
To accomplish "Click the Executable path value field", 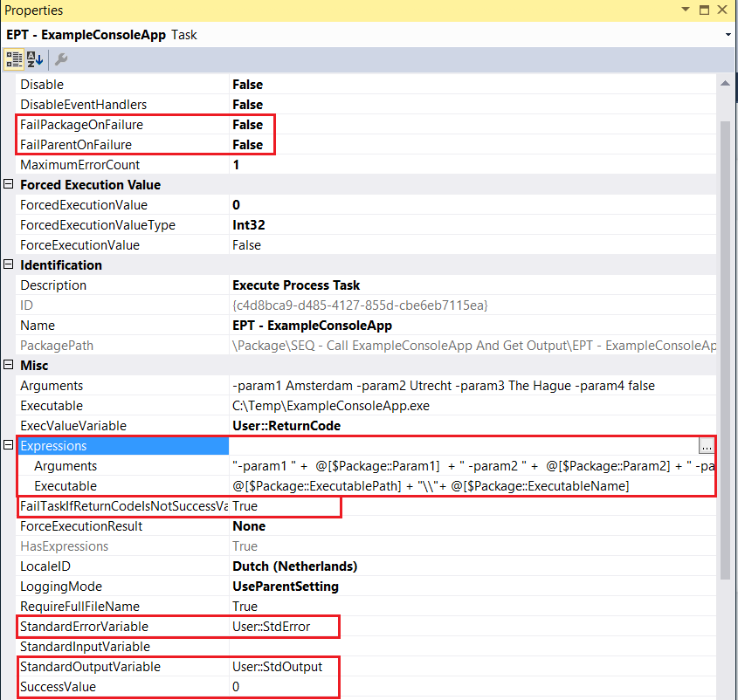I will 472,406.
